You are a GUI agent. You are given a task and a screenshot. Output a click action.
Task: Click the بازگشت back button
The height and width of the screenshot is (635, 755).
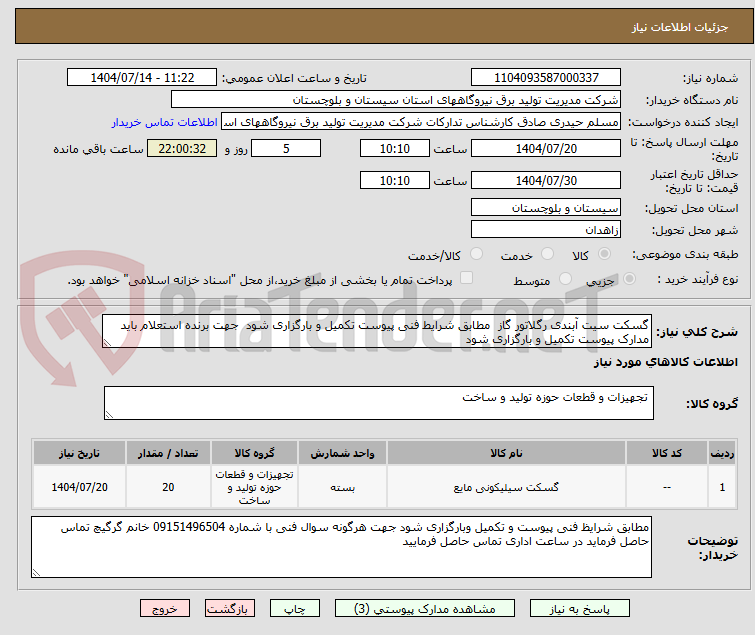(x=230, y=609)
